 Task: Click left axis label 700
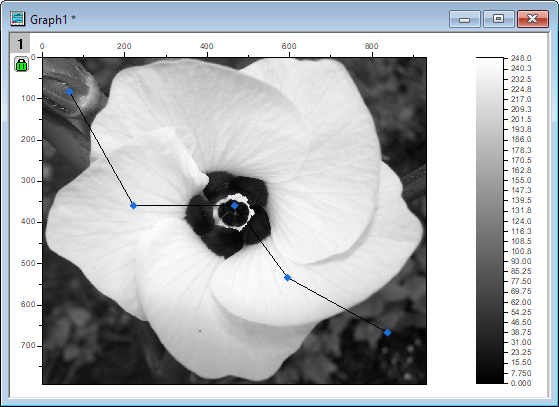pos(29,345)
